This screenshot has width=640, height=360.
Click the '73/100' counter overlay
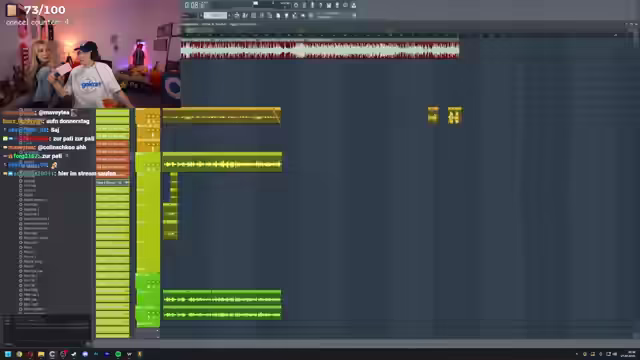44,10
